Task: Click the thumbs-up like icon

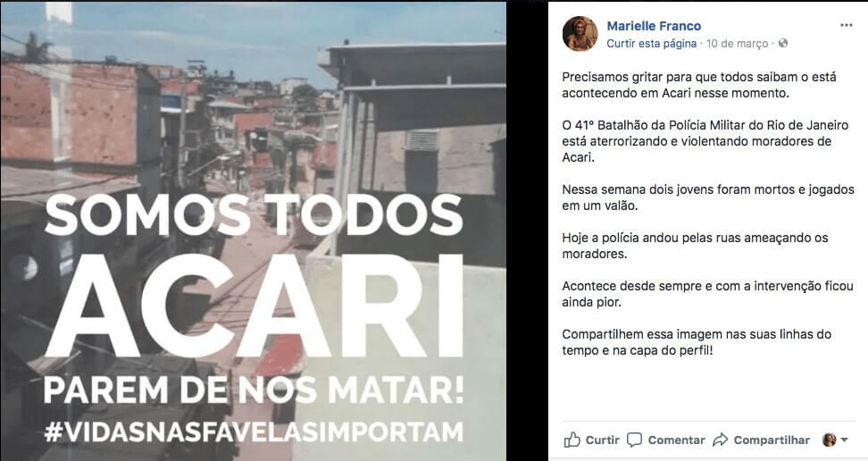Action: click(x=572, y=440)
